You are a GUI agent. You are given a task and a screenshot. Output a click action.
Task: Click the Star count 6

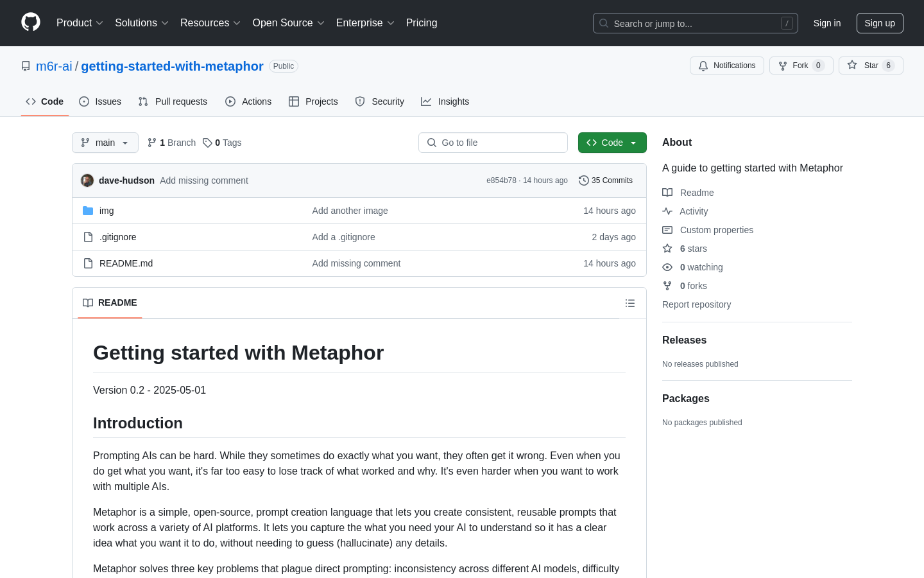coord(888,66)
